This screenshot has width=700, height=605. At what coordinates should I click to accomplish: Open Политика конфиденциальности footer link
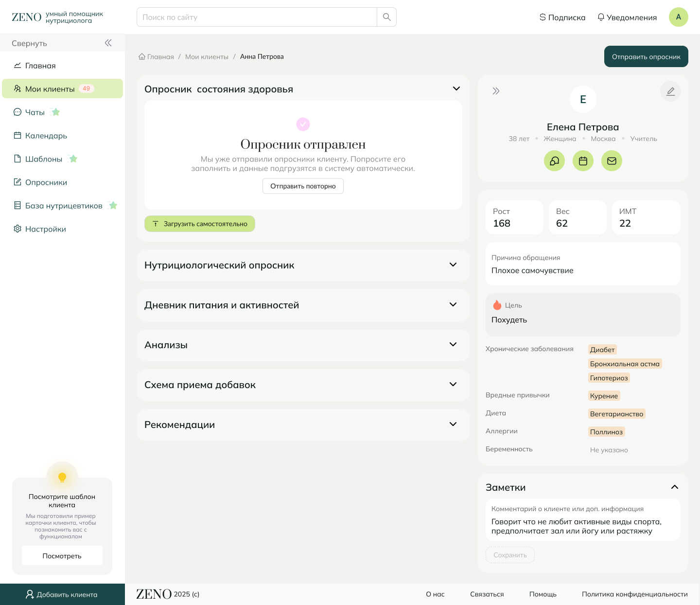coord(635,594)
